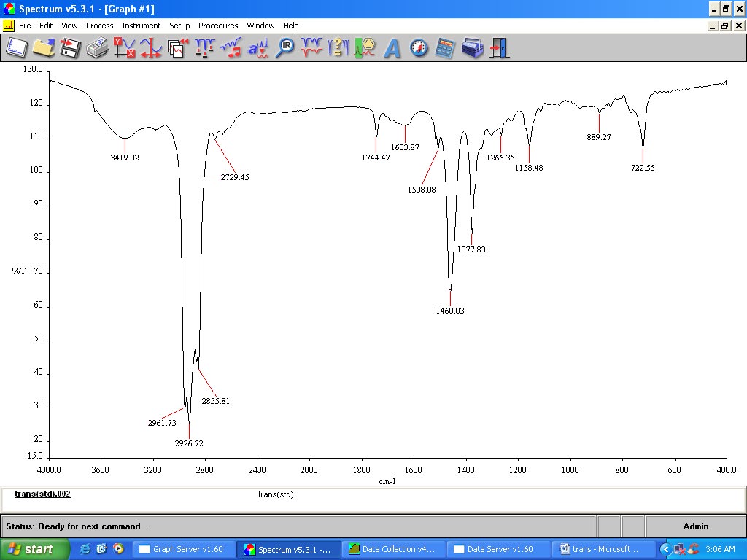747x560 pixels.
Task: Open the Instrument menu
Action: click(141, 26)
